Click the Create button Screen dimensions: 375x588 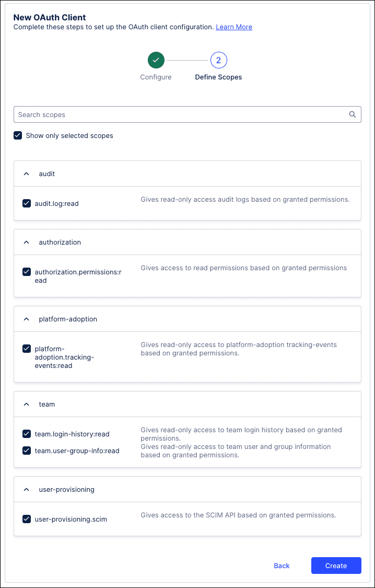(x=336, y=566)
